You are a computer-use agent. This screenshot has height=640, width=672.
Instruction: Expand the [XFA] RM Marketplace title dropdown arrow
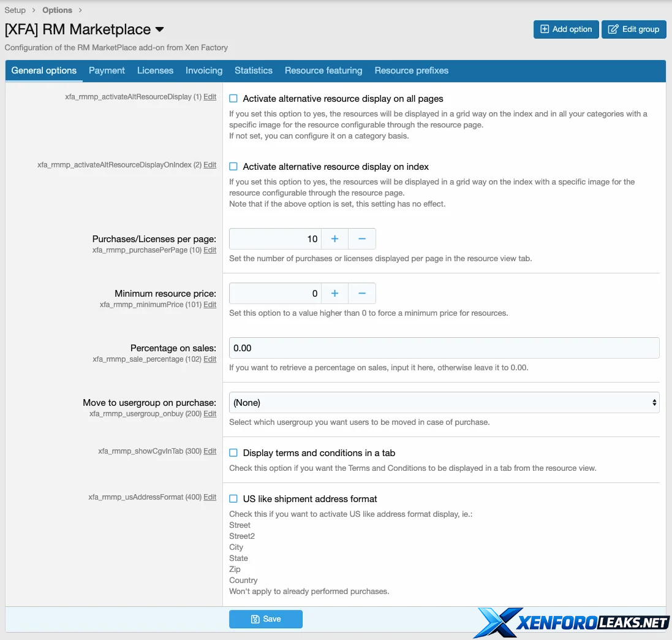[x=160, y=29]
